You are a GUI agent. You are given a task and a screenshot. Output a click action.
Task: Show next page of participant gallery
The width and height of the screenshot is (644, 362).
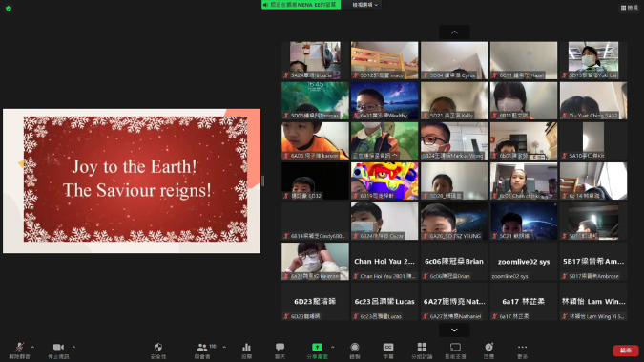pyautogui.click(x=454, y=330)
